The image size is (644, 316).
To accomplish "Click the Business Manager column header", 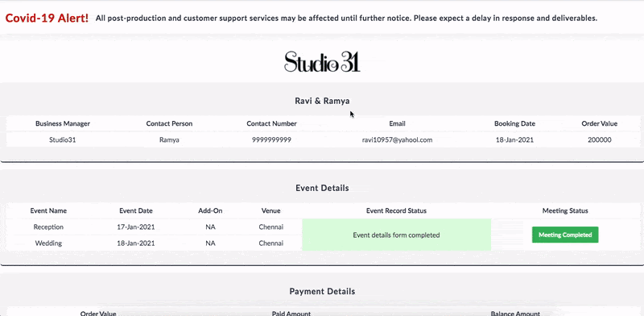I will [x=63, y=123].
